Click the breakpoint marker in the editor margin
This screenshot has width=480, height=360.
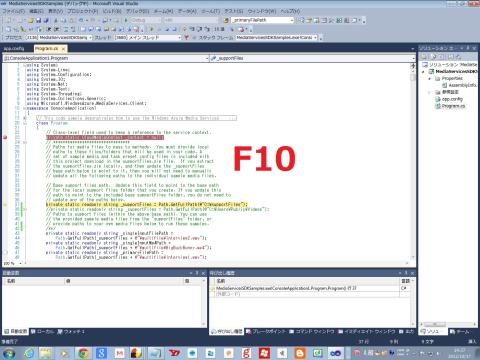point(5,137)
